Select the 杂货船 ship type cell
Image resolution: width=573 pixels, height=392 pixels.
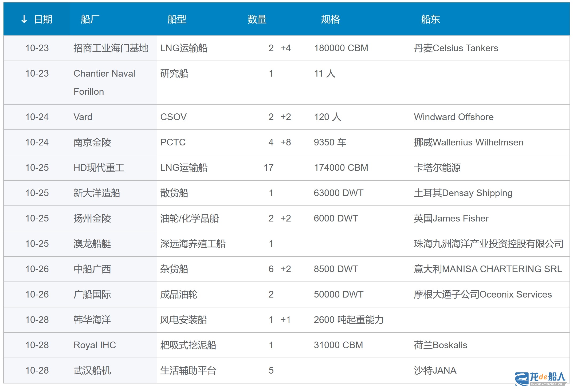point(174,269)
